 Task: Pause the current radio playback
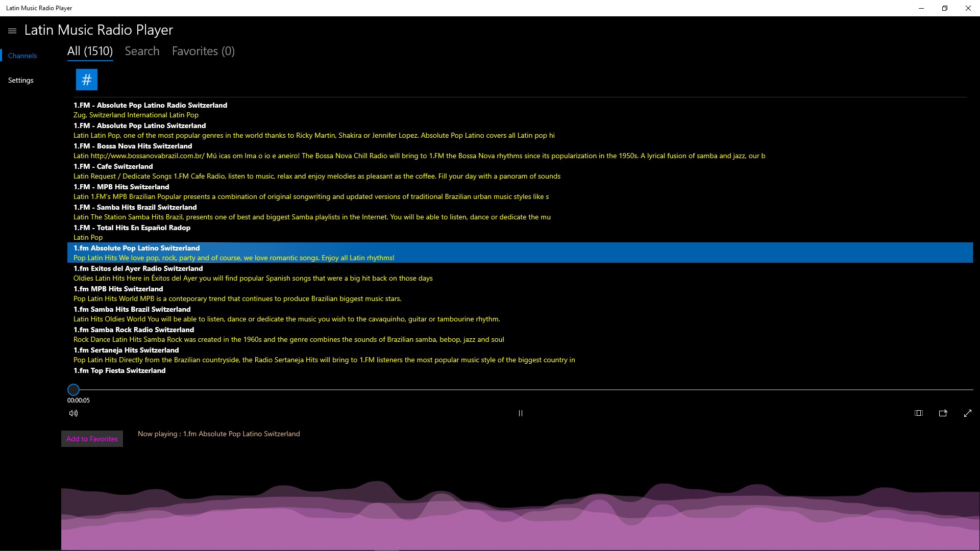(520, 413)
